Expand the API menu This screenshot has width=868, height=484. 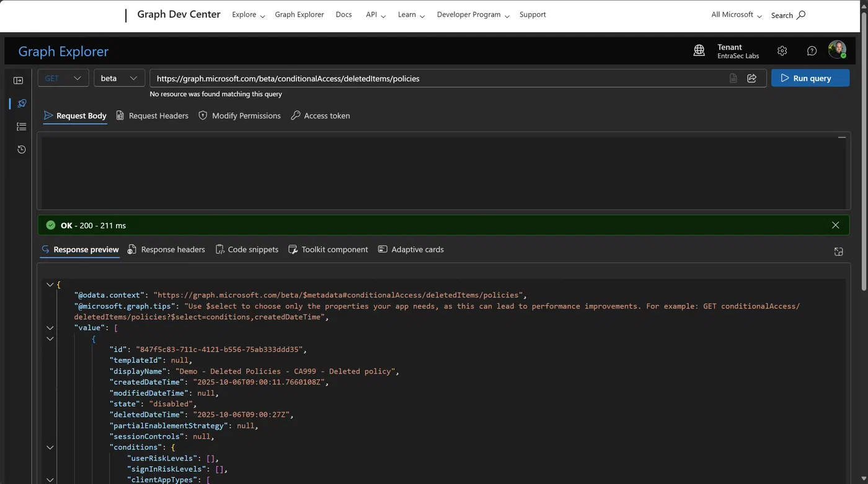[376, 15]
